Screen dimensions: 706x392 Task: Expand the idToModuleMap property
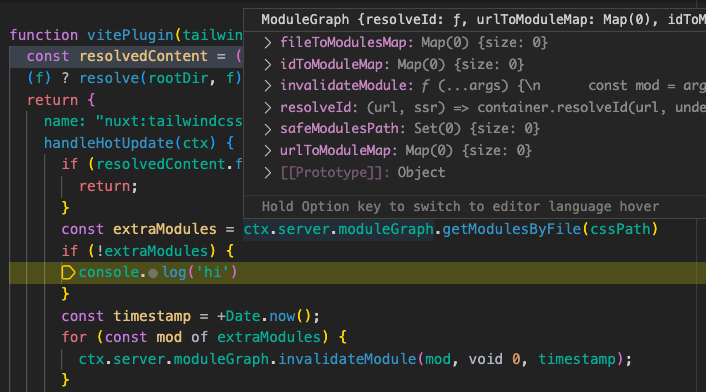tap(268, 64)
